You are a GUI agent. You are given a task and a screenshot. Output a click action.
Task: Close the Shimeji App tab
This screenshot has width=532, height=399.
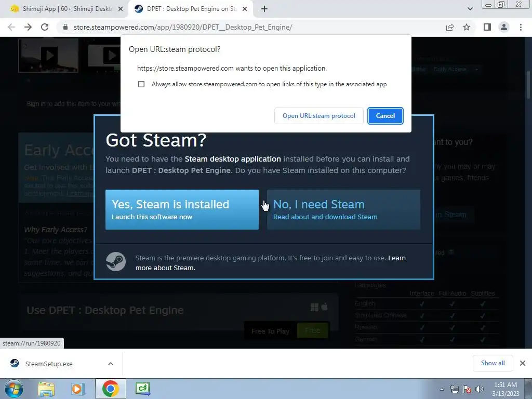point(121,9)
